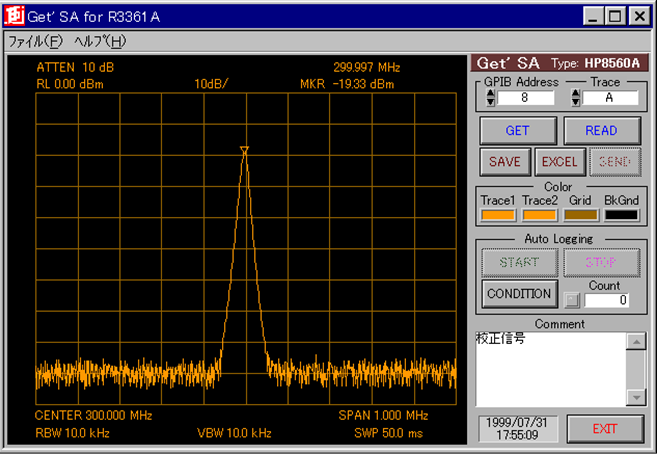The width and height of the screenshot is (657, 454).
Task: Open the ファイル(F) menu
Action: click(x=36, y=41)
